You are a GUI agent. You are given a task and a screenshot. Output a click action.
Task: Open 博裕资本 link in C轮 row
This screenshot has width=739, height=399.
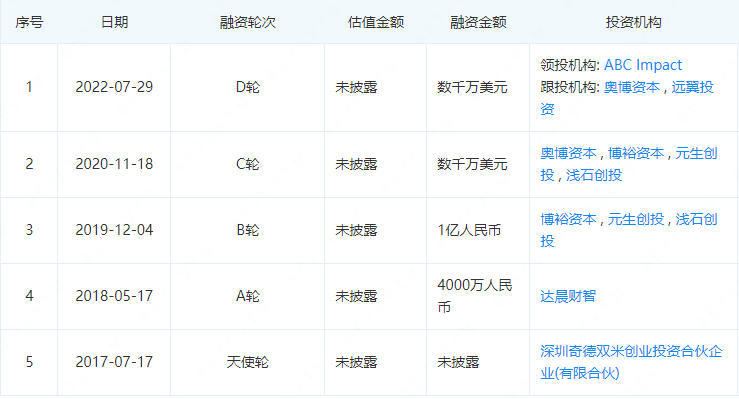pyautogui.click(x=636, y=153)
